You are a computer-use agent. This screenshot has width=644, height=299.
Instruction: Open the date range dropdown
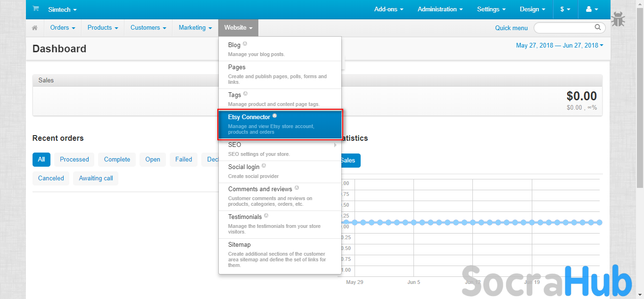[560, 45]
